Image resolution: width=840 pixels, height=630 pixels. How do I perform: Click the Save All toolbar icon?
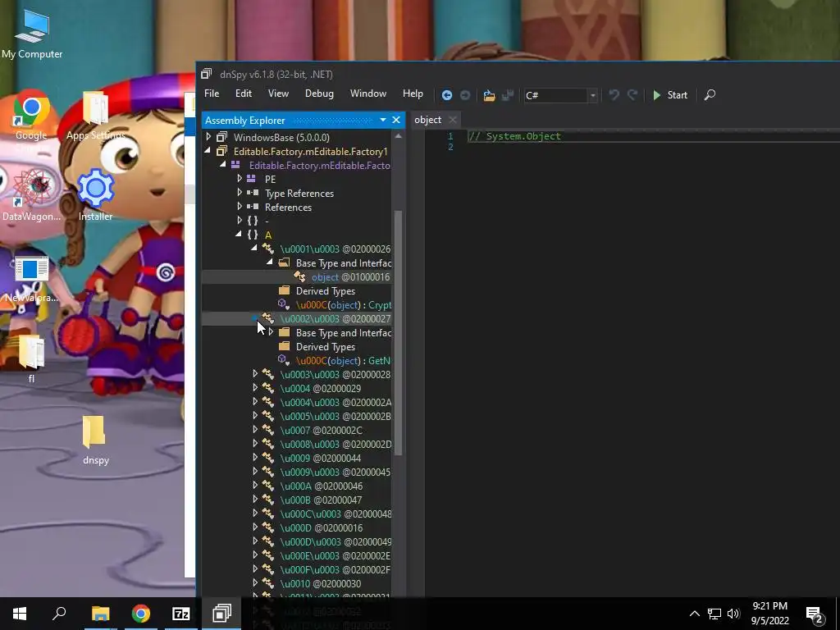click(507, 95)
